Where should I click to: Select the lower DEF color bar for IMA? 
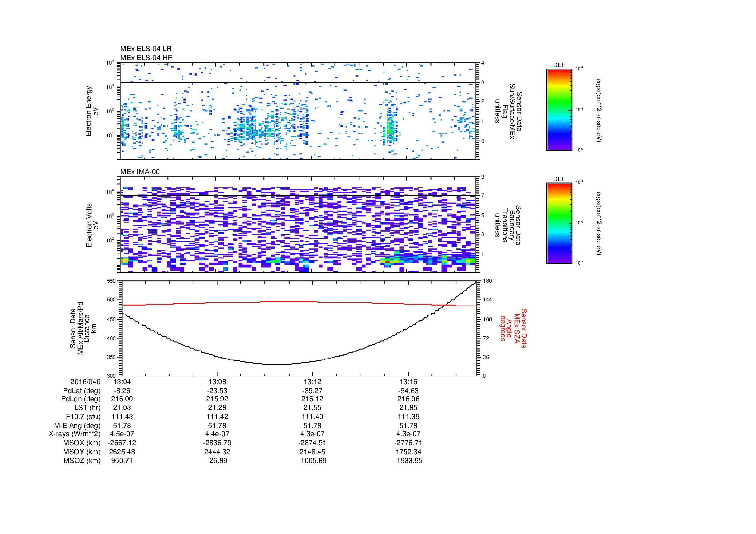559,224
